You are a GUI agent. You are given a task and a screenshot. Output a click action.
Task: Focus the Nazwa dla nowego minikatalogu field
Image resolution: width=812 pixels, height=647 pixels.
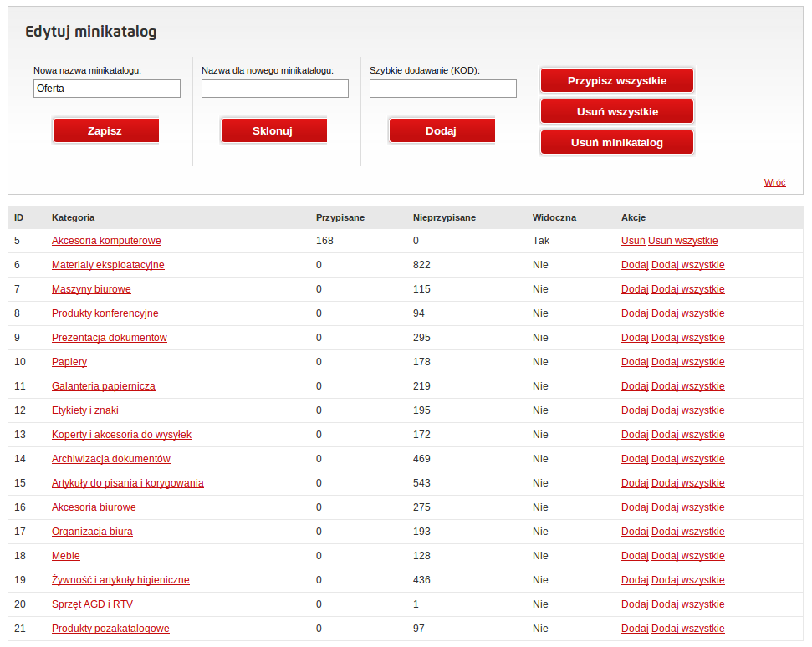click(x=275, y=89)
